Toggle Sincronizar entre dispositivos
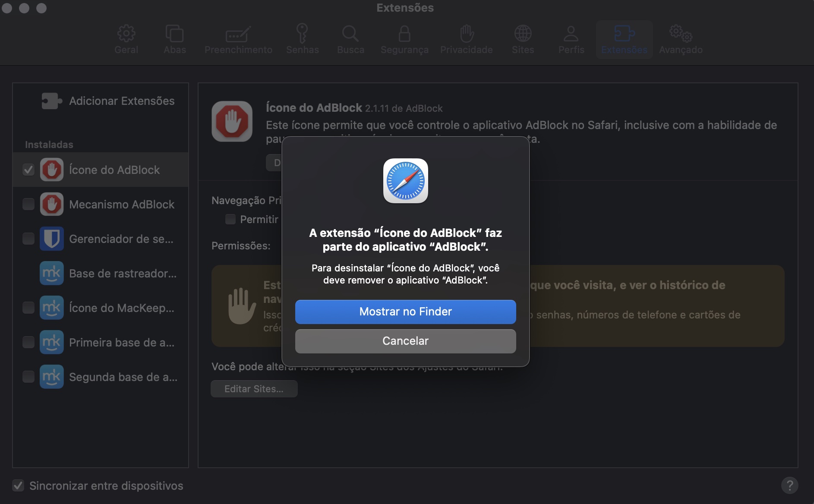This screenshot has width=814, height=504. coord(18,485)
